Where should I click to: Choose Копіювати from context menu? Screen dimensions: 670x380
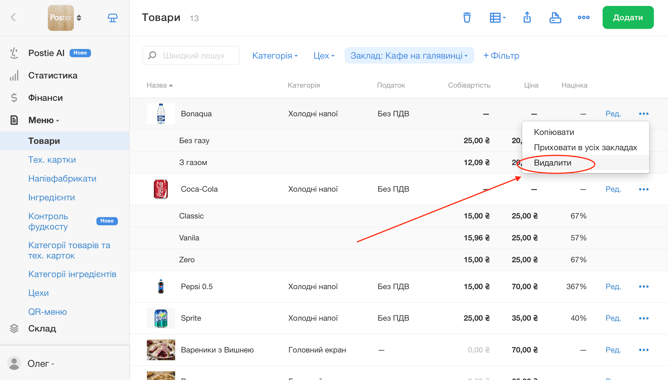click(554, 132)
